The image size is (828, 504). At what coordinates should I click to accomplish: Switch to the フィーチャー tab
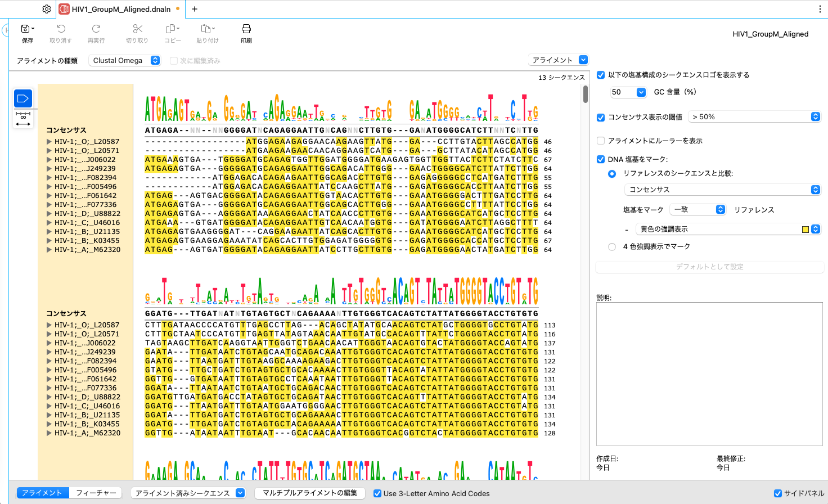click(x=96, y=493)
